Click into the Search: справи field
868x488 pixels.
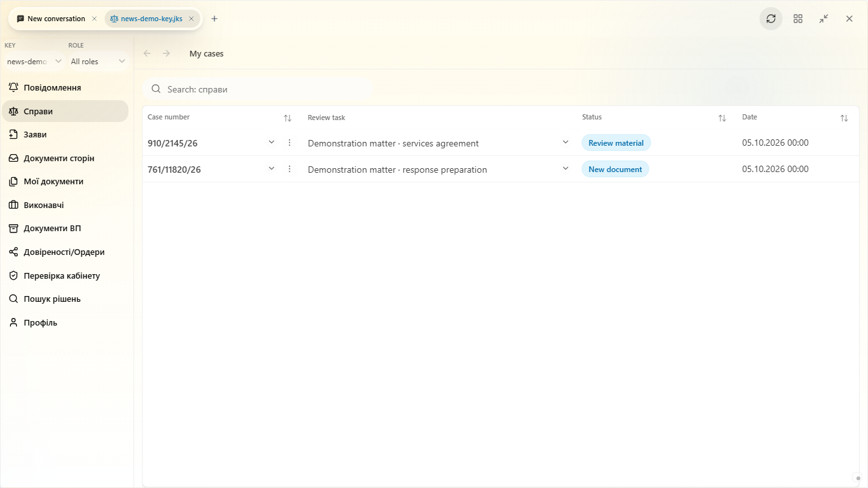[x=257, y=89]
